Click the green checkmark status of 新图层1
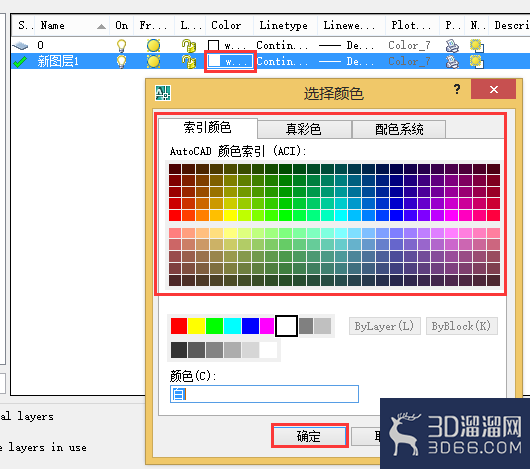The width and height of the screenshot is (530, 469). [x=20, y=61]
